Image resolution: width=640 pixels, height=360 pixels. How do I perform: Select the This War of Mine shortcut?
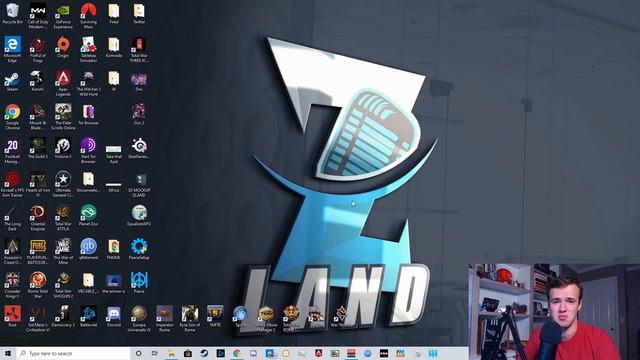[x=63, y=252]
